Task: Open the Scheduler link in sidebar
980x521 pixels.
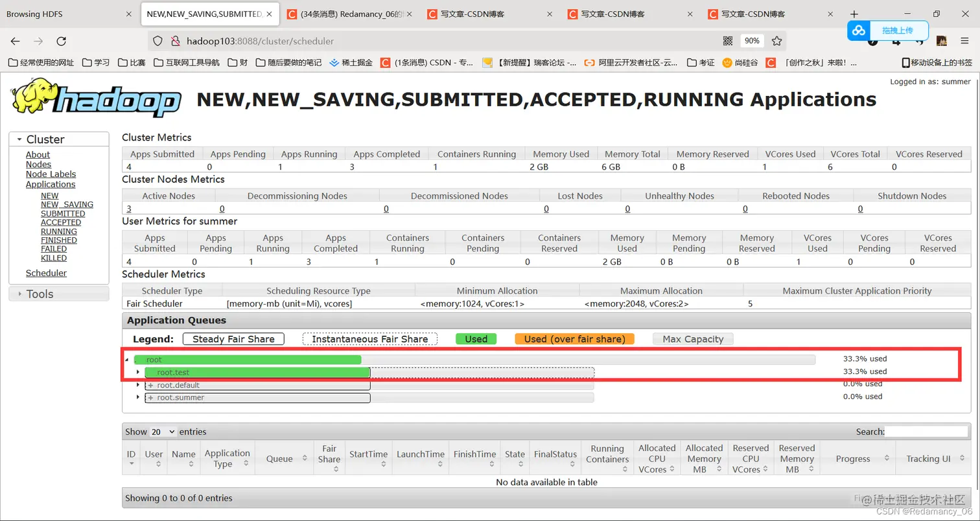Action: pos(46,273)
